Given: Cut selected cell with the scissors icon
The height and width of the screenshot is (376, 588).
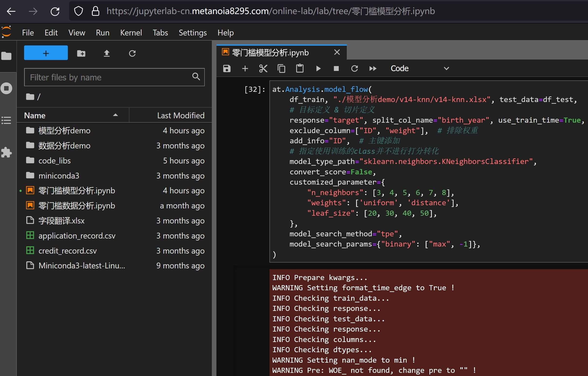Looking at the screenshot, I should click(x=263, y=68).
